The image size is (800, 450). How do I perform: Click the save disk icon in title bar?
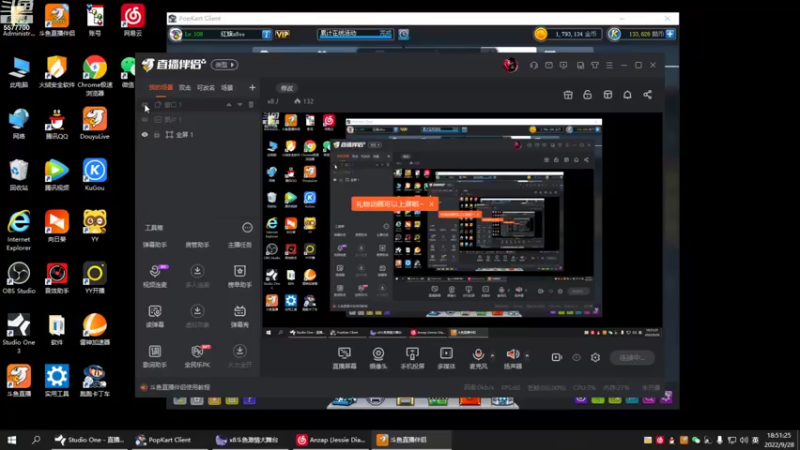pos(580,65)
